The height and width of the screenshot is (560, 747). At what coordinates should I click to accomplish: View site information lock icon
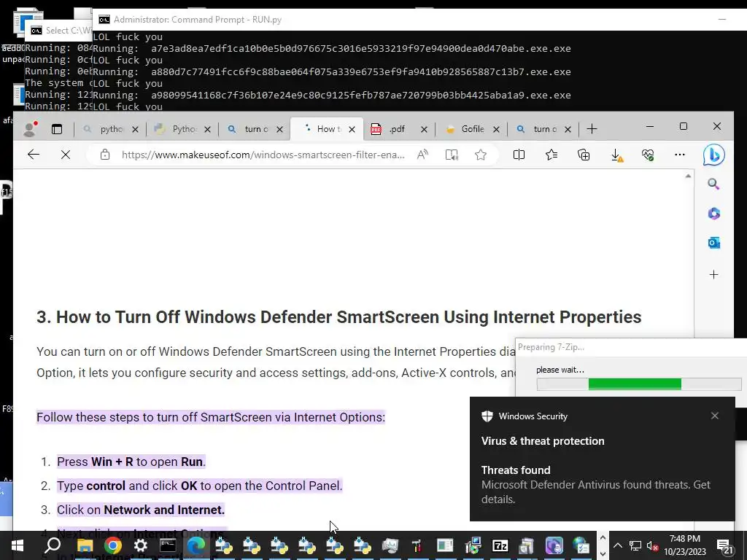tap(105, 155)
